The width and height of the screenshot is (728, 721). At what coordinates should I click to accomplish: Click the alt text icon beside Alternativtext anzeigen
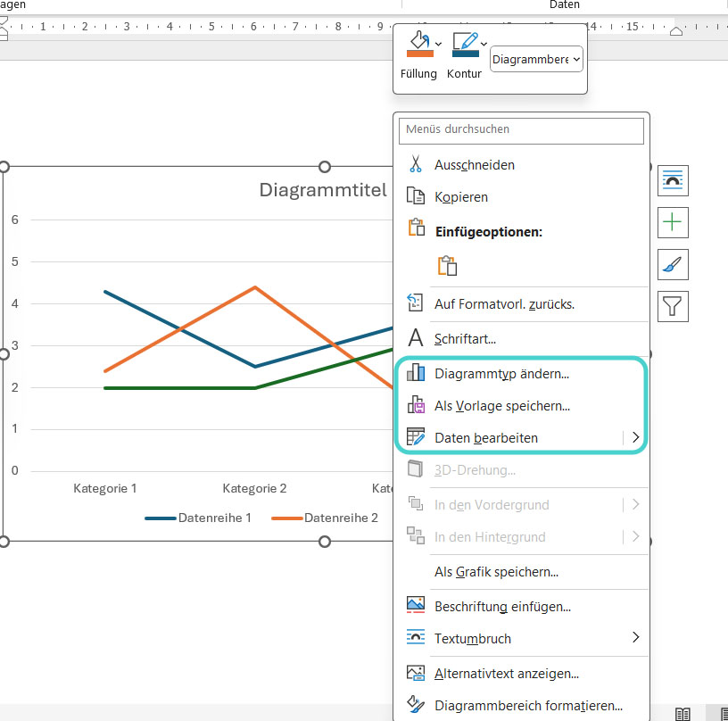pyautogui.click(x=416, y=673)
